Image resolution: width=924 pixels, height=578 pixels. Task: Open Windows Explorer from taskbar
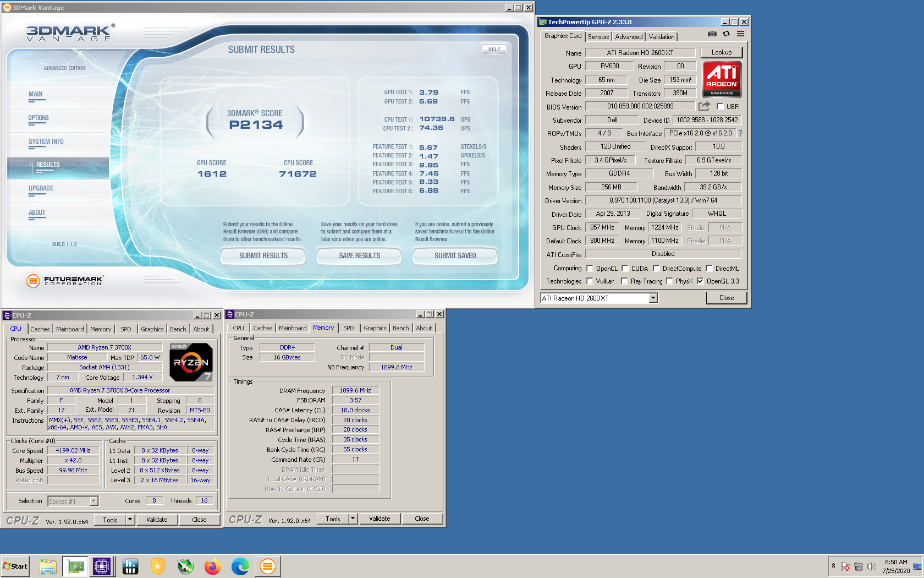point(48,566)
